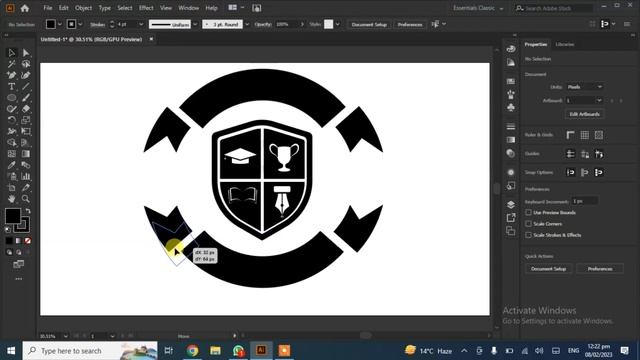The width and height of the screenshot is (640, 360).
Task: Click Preferences in control bar
Action: pos(410,24)
